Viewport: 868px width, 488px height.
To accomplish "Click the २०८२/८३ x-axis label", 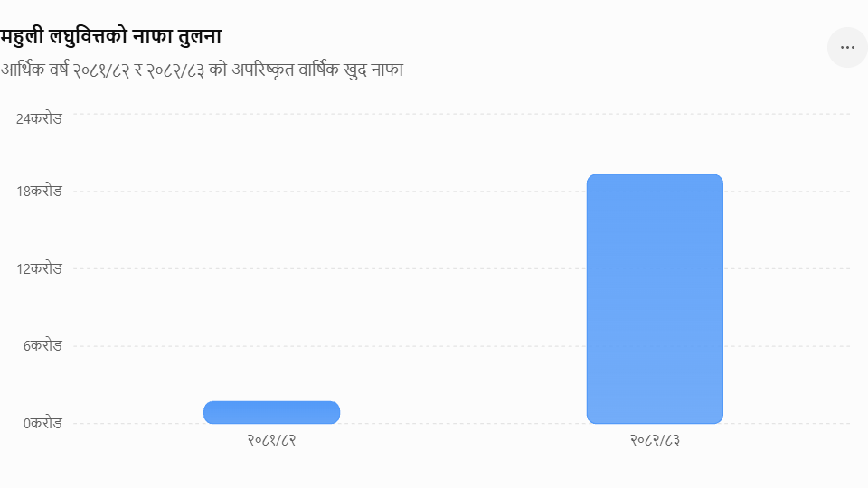I will [x=655, y=440].
